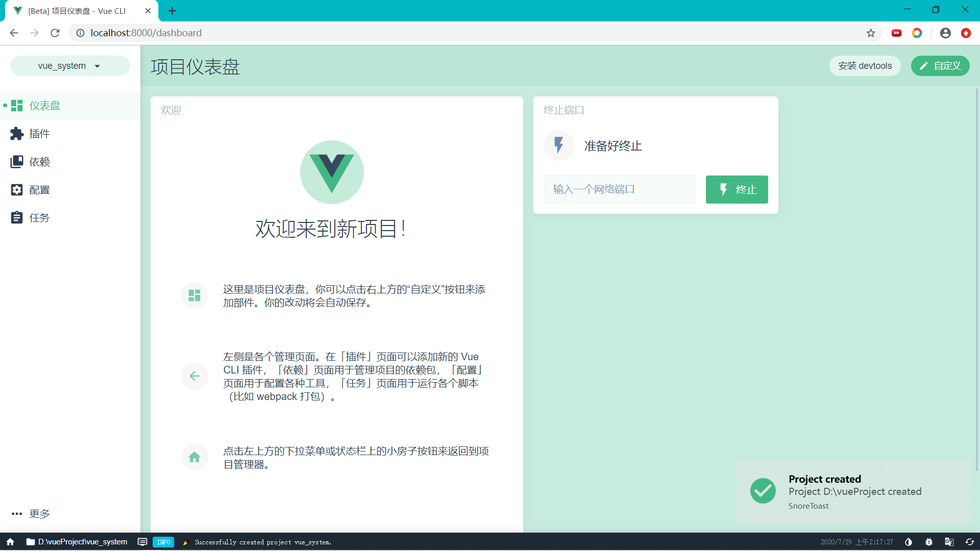The height and width of the screenshot is (551, 980).
Task: Open the Chrome profile menu
Action: pos(945,33)
